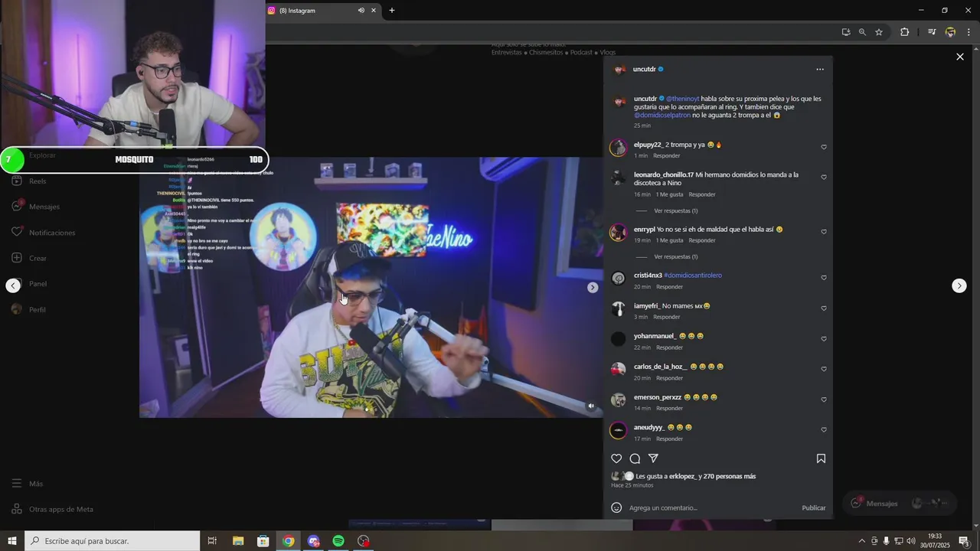This screenshot has height=551, width=980.
Task: Click install app icon in address bar
Action: [x=845, y=32]
